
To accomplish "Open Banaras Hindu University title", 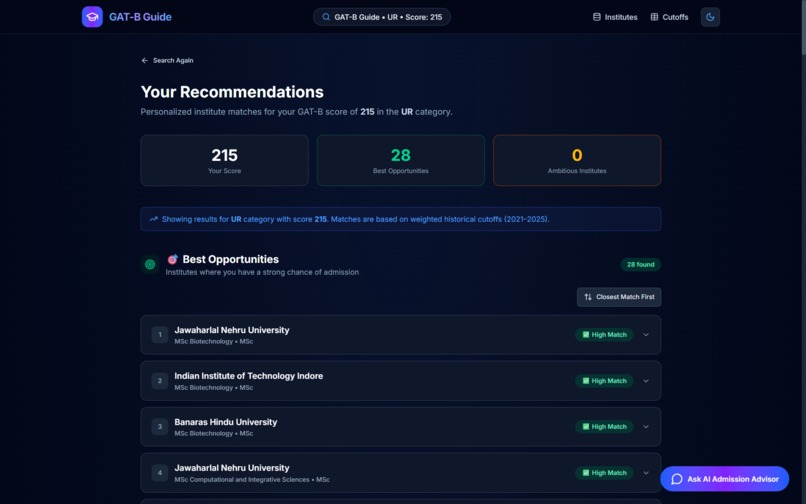I will point(226,422).
